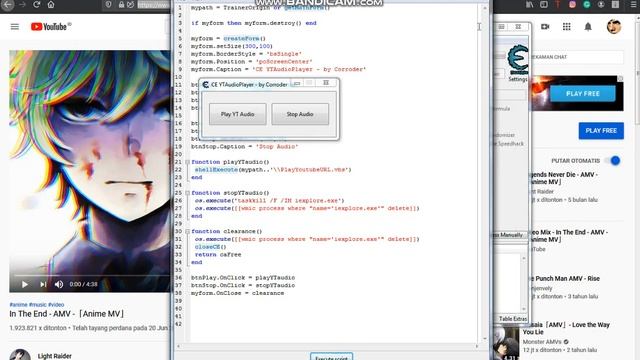Image resolution: width=640 pixels, height=360 pixels.
Task: Open YouTube hamburger guide menu
Action: [15, 27]
